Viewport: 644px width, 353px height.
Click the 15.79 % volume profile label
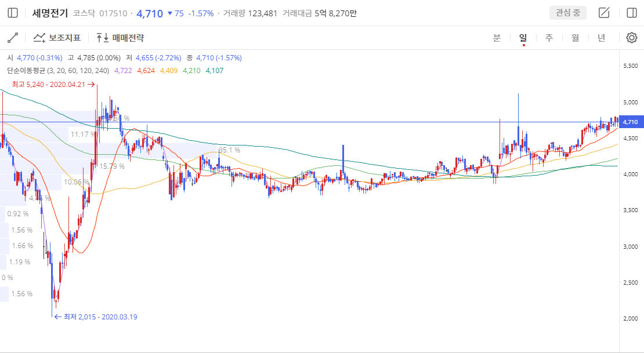pyautogui.click(x=112, y=166)
